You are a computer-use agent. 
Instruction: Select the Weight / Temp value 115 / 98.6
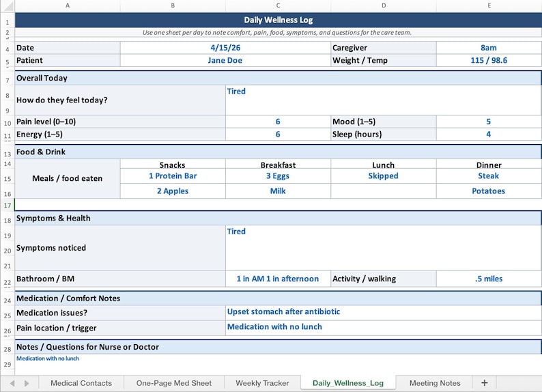pos(489,60)
